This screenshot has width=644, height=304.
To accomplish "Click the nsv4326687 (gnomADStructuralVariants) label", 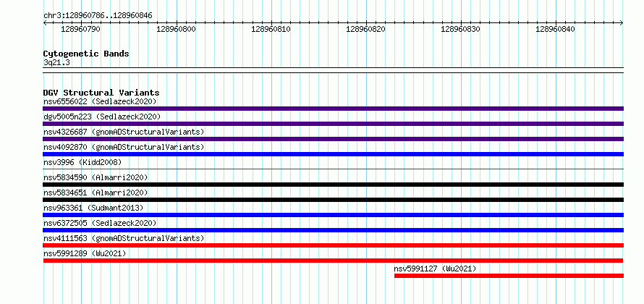I will click(124, 132).
